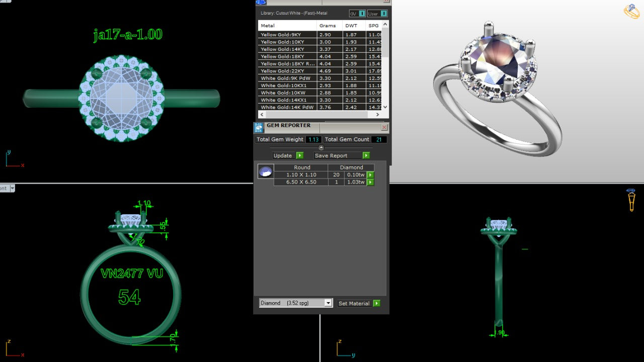Select the White Gold:14K PdW row
The height and width of the screenshot is (362, 644).
[x=320, y=107]
